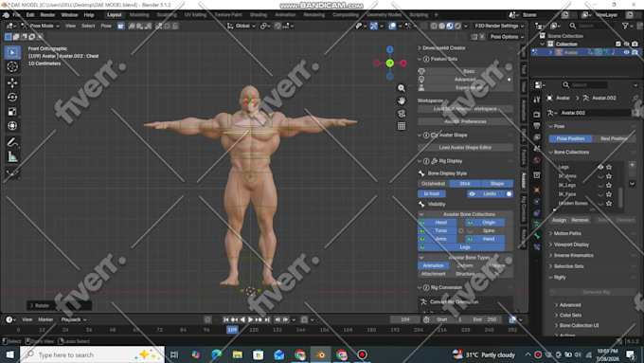The height and width of the screenshot is (363, 644).
Task: Expand the Rig Conversion section
Action: (446, 287)
